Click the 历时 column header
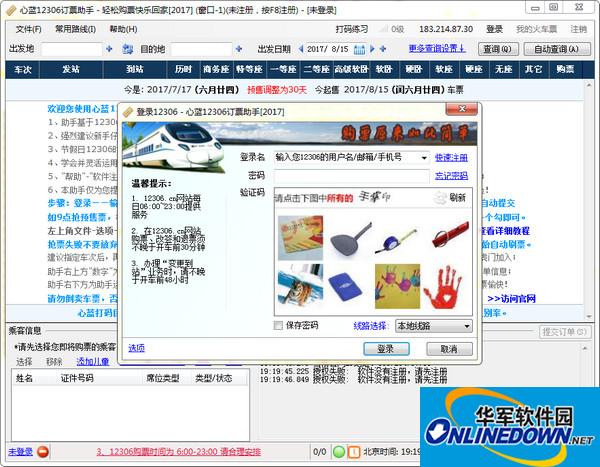The image size is (600, 467). (x=183, y=69)
